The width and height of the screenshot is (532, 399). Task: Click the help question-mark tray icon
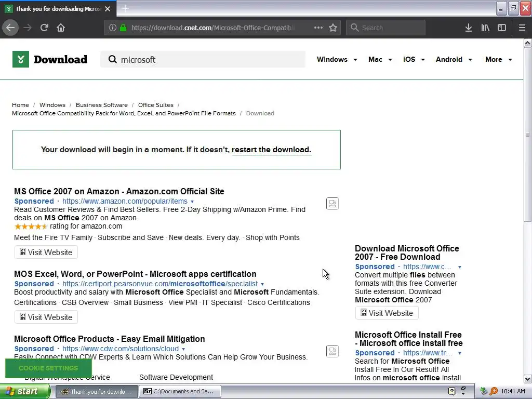point(451,391)
